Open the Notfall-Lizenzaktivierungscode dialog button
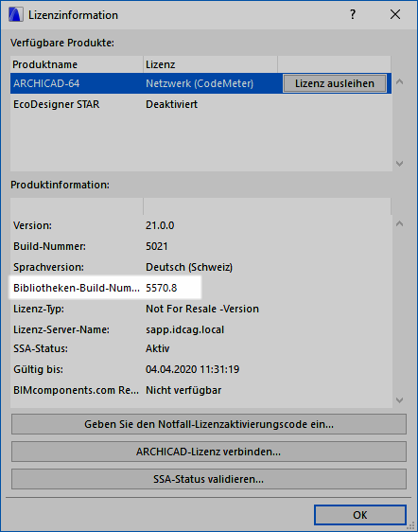 coord(209,424)
